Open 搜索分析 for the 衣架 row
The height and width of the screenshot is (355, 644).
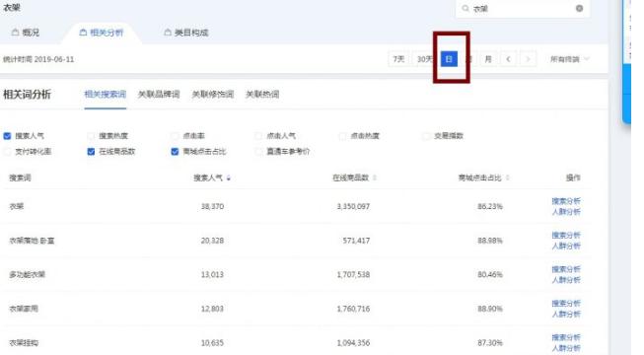point(566,201)
